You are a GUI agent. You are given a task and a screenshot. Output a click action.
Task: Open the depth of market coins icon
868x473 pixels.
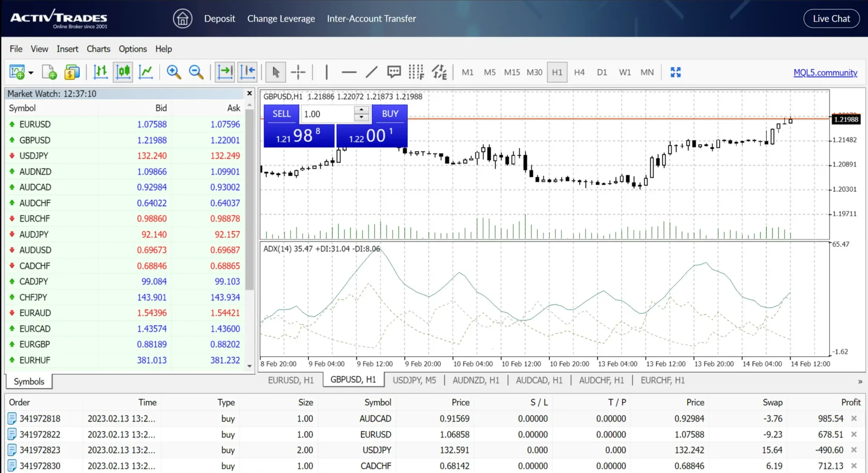pos(72,72)
